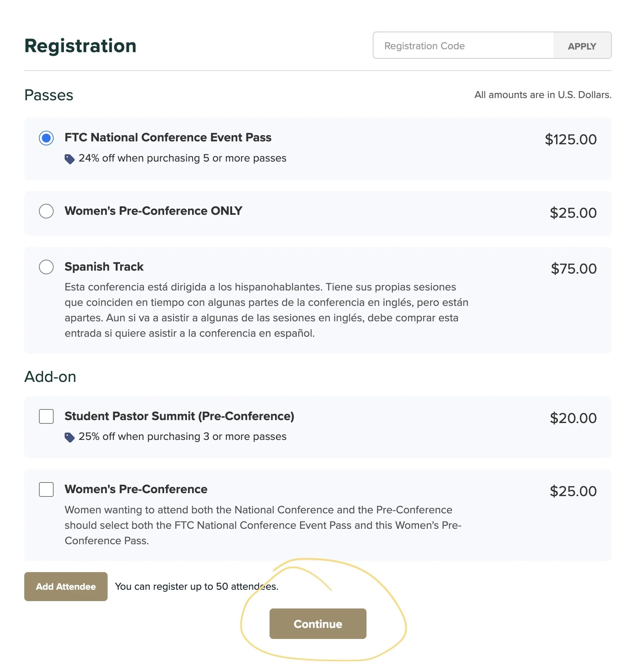
Task: Click the discount tag icon under FTC pass
Action: click(x=69, y=159)
